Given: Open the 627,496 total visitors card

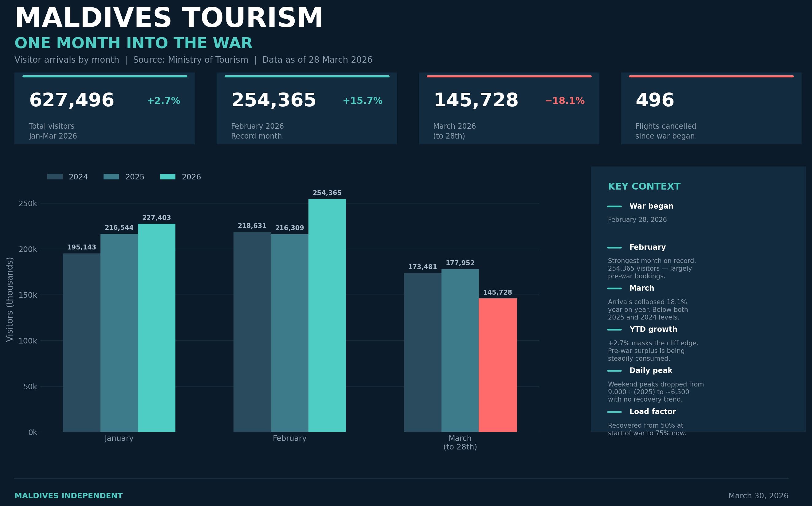Looking at the screenshot, I should click(105, 108).
